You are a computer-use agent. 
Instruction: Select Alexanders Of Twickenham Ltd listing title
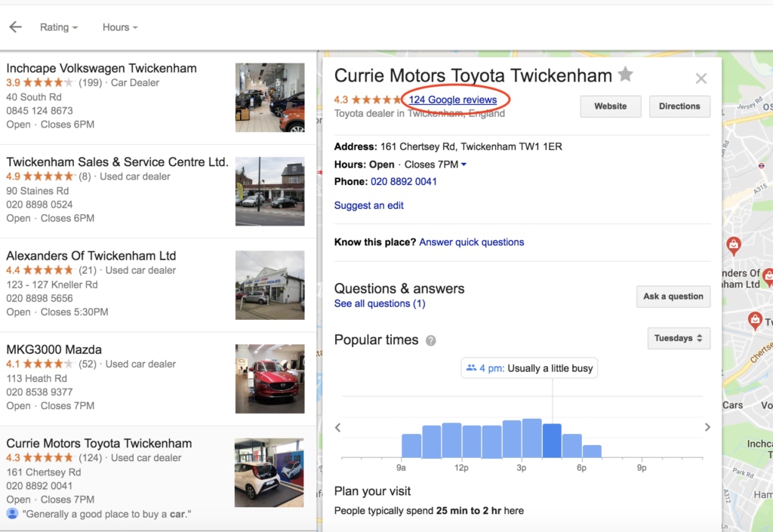(91, 256)
